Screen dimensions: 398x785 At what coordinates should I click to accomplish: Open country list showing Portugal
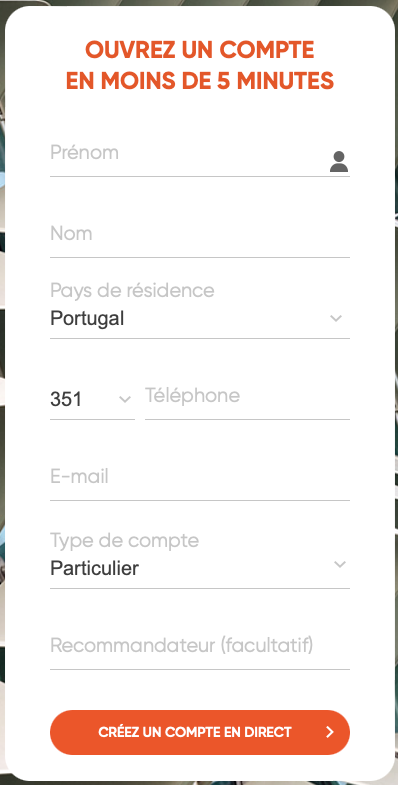point(200,319)
